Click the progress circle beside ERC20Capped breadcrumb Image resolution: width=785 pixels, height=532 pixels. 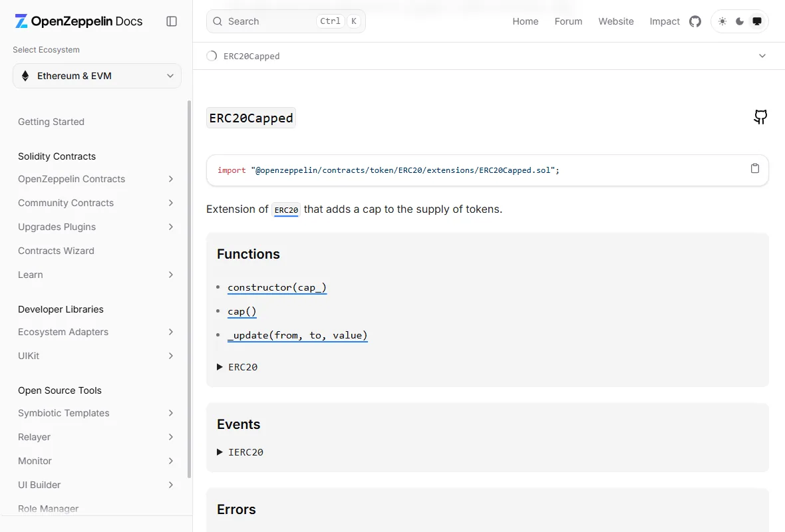click(x=212, y=56)
